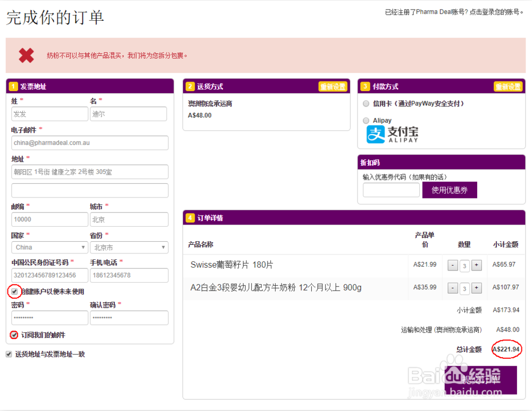Click the Alipay logo image
The image size is (532, 411).
point(392,134)
